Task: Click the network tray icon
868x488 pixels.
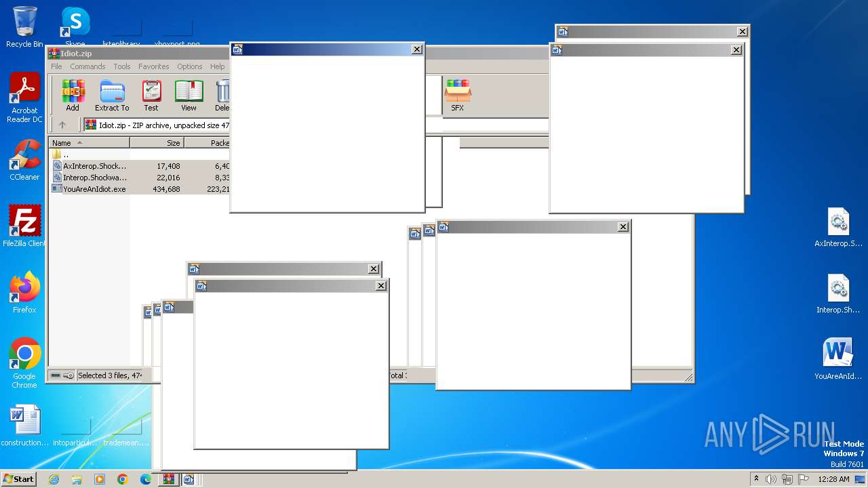Action: [787, 479]
